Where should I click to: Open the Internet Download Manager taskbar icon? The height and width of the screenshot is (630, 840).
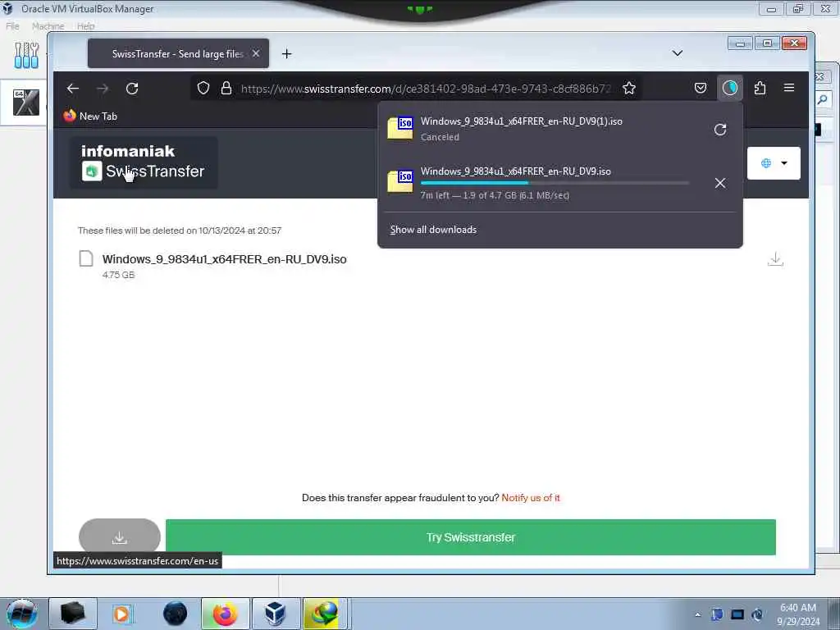(325, 614)
